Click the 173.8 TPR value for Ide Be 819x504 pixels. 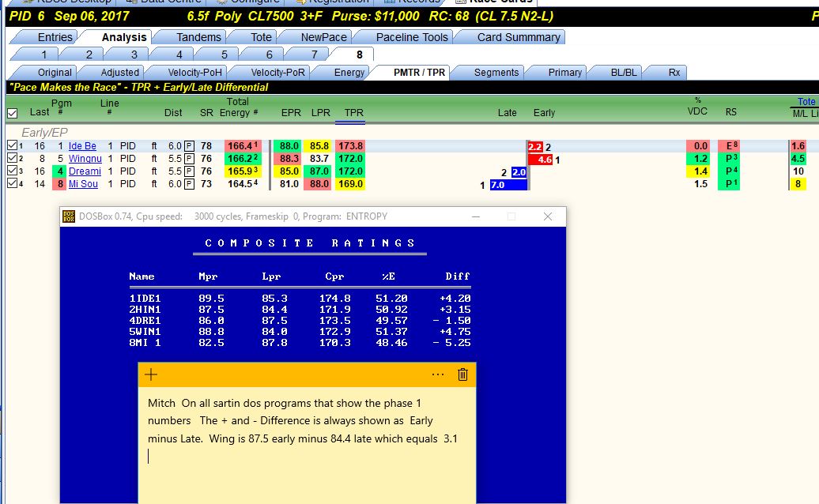(350, 146)
